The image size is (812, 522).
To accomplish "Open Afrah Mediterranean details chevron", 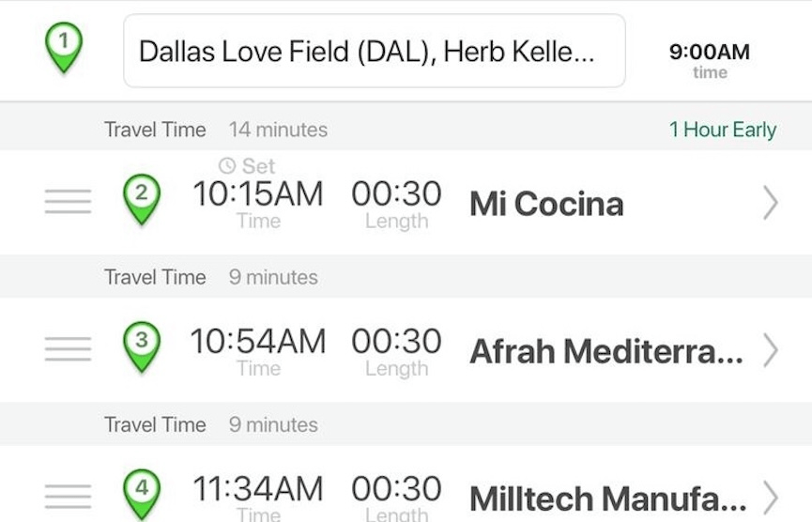I will click(771, 350).
